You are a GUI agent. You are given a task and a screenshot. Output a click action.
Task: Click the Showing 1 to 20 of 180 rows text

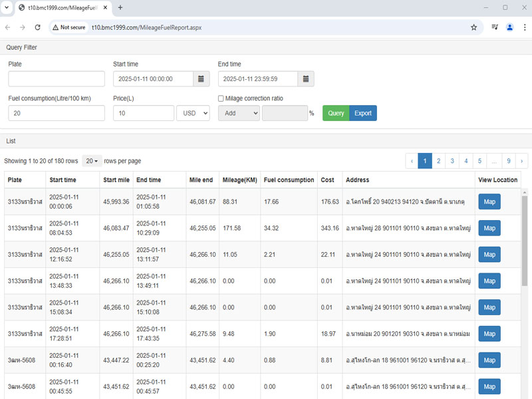click(x=41, y=161)
